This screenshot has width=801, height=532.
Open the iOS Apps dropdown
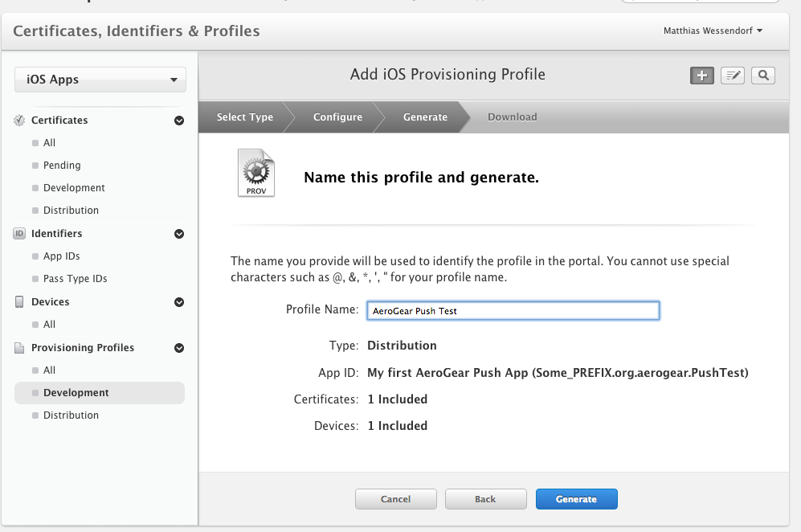click(100, 80)
